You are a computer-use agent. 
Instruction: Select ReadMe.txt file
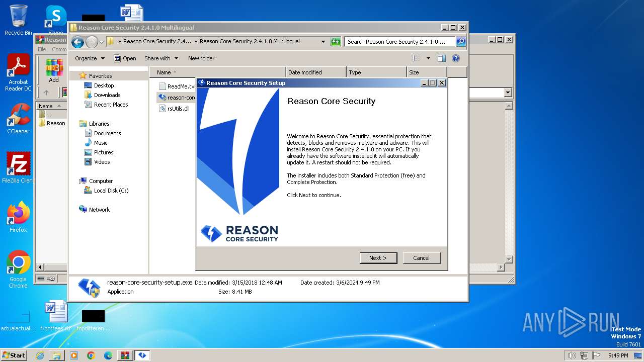[177, 86]
